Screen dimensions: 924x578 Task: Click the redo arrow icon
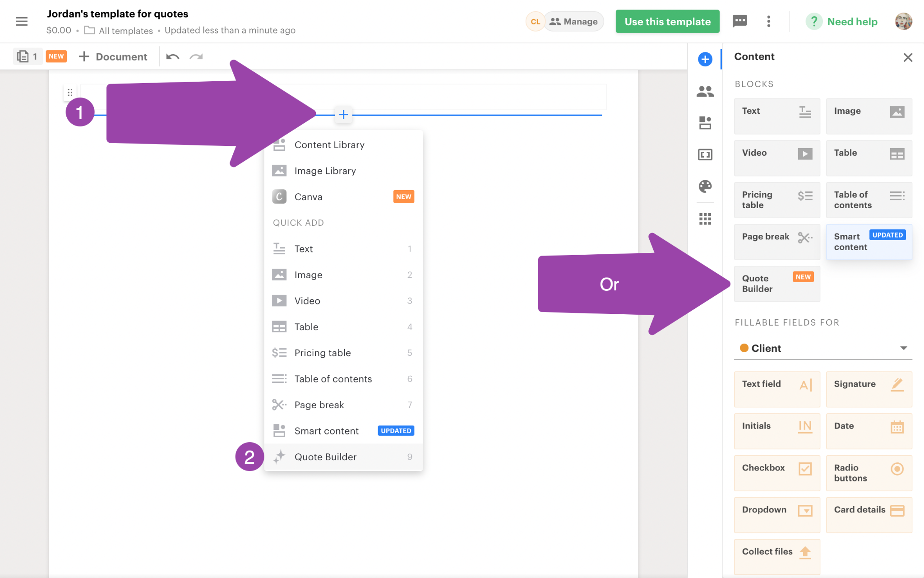196,57
